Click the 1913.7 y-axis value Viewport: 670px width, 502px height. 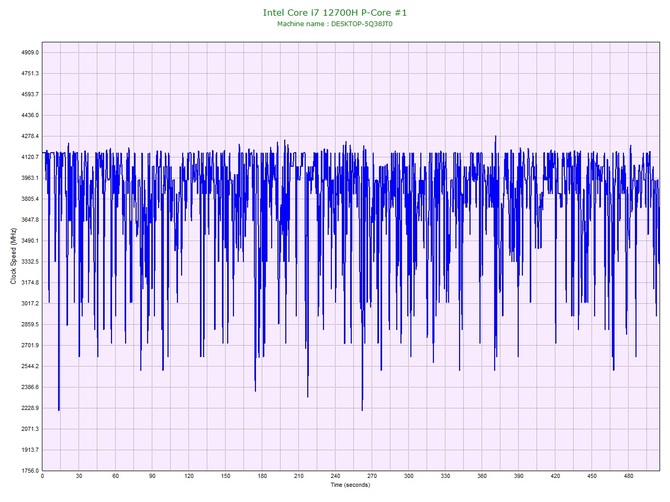(30, 450)
